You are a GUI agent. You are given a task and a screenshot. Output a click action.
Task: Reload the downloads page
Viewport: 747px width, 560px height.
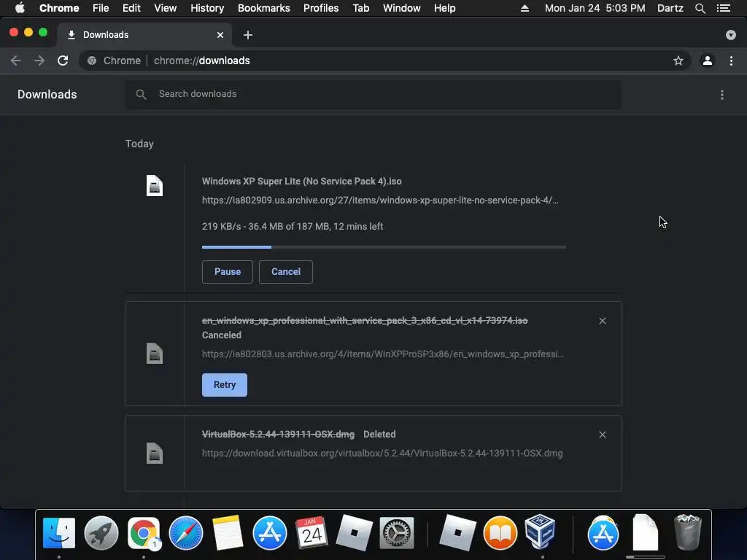click(x=63, y=61)
